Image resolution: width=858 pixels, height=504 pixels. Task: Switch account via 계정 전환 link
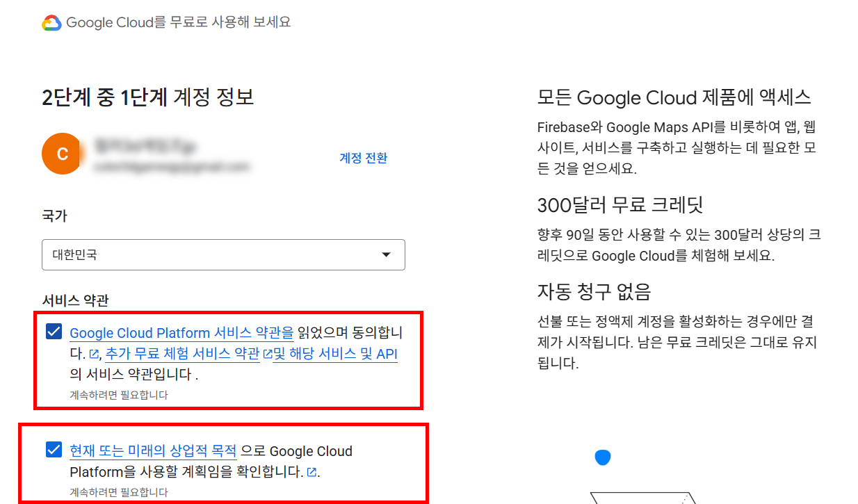363,158
